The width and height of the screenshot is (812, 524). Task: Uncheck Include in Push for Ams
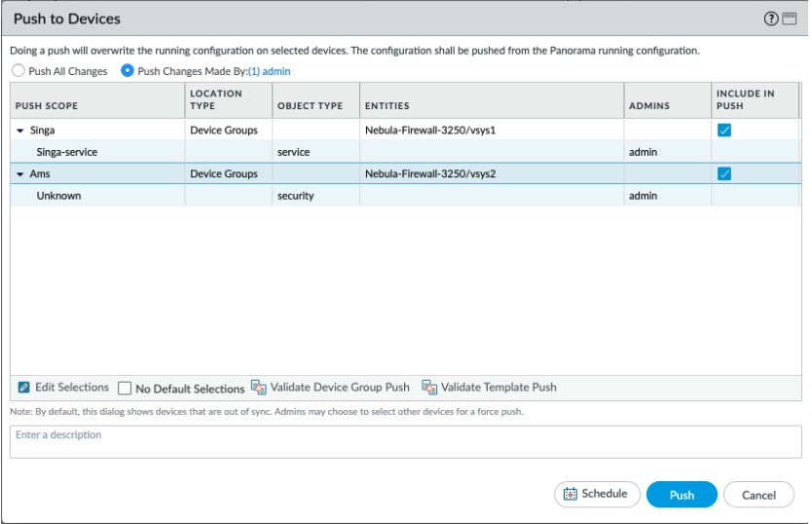723,174
